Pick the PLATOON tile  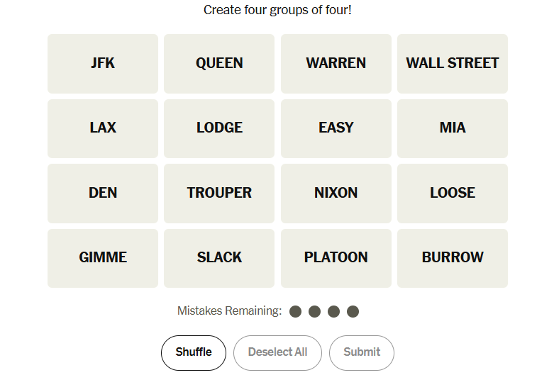(336, 258)
